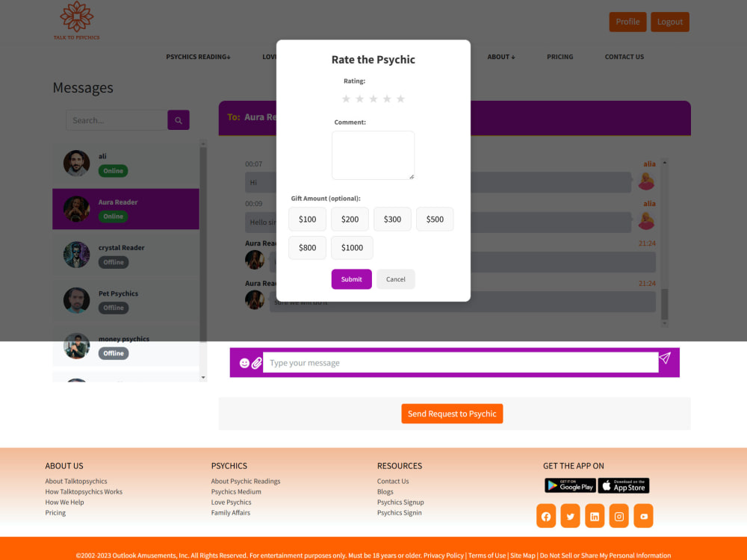
Task: Choose the $500 gift amount
Action: [x=435, y=219]
